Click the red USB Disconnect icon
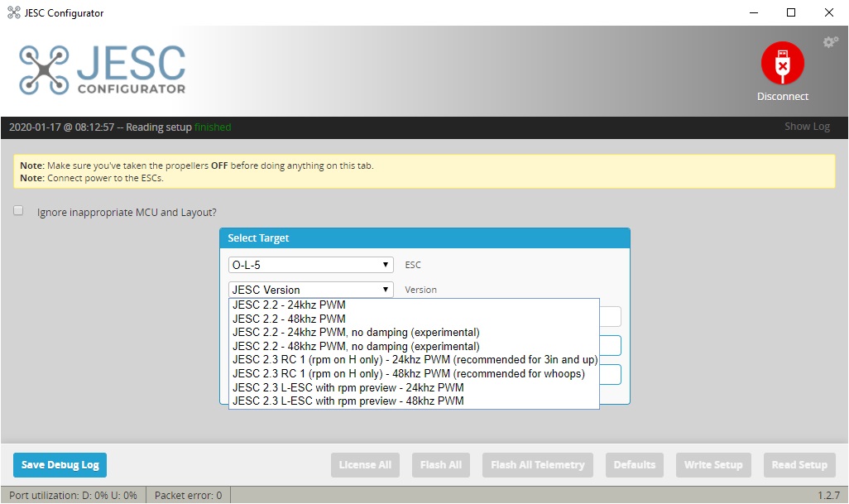 783,63
